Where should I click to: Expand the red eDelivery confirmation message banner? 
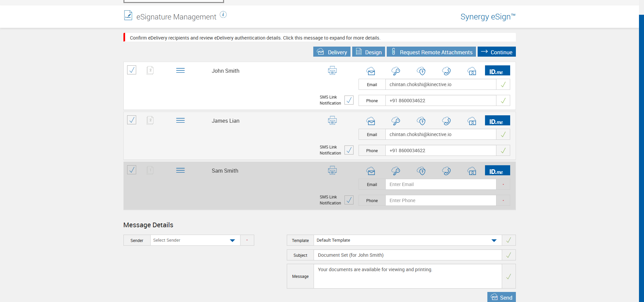pos(255,38)
